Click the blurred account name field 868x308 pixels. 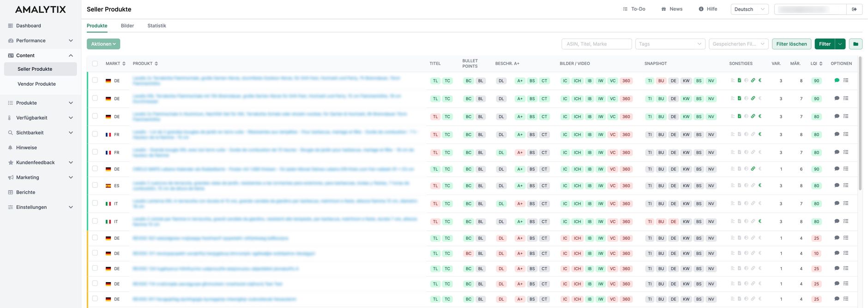coord(810,9)
